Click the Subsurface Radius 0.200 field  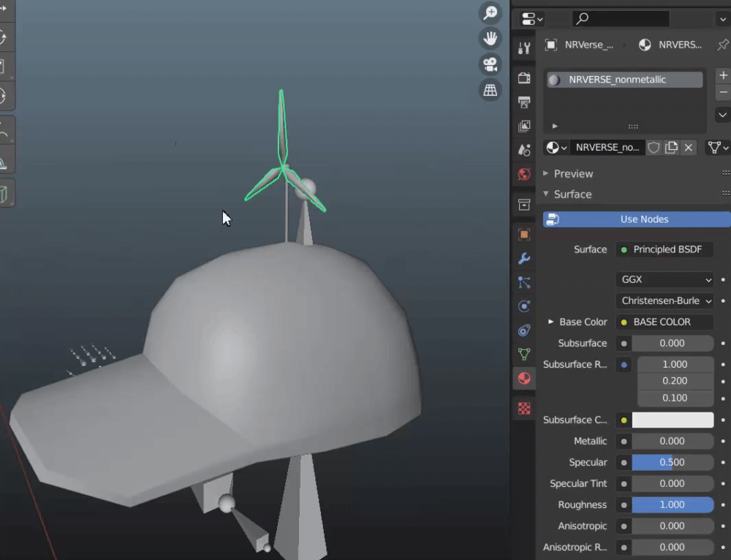point(675,381)
